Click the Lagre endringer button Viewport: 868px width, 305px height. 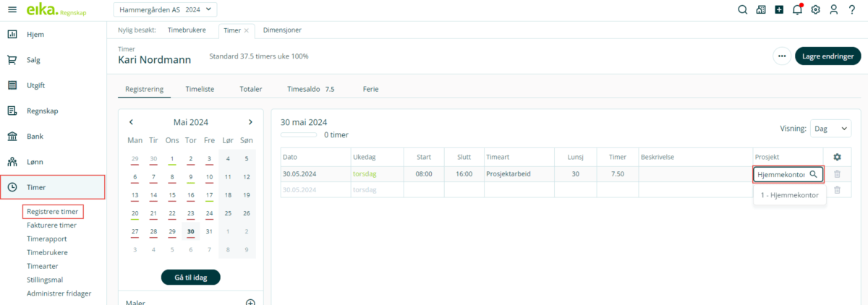point(827,56)
